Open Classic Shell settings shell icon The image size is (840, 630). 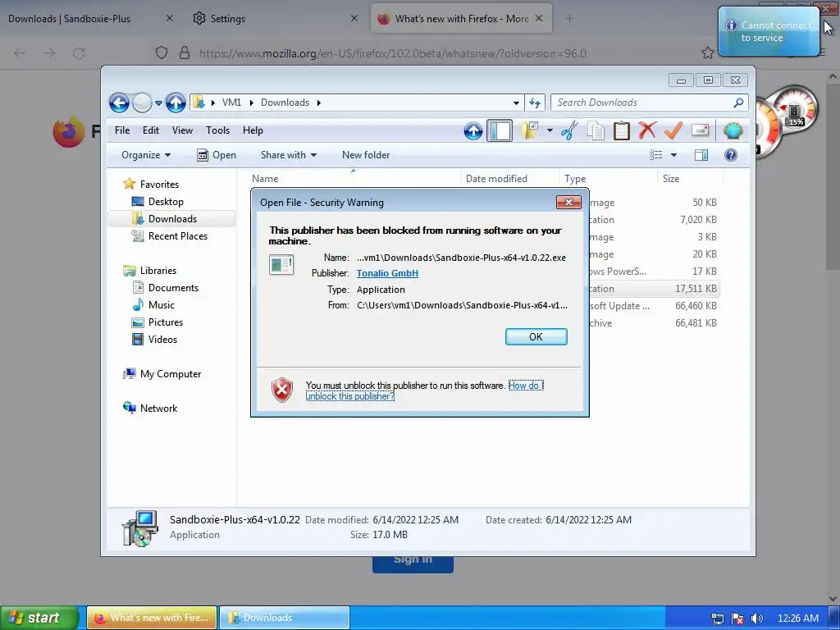[x=733, y=130]
